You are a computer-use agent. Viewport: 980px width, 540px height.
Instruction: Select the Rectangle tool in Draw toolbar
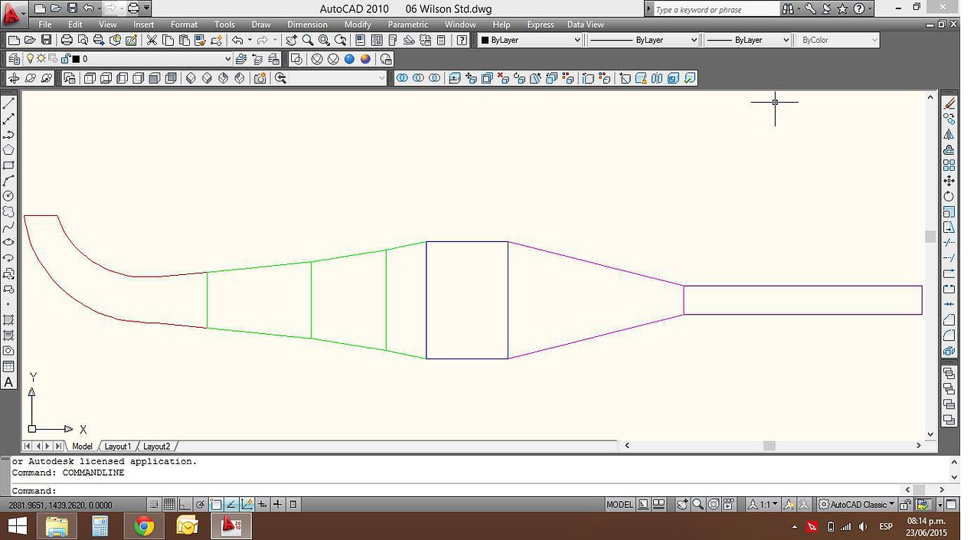point(8,165)
